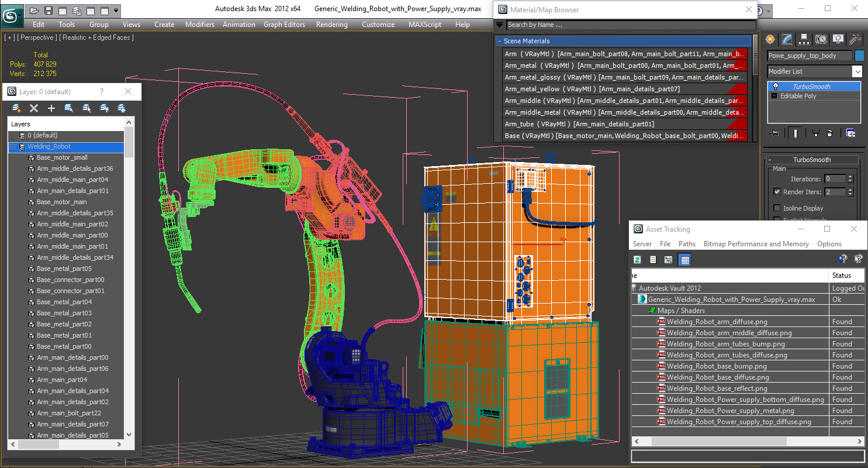Image resolution: width=868 pixels, height=468 pixels.
Task: Select the Arm_metal_yellow material row
Action: click(625, 89)
